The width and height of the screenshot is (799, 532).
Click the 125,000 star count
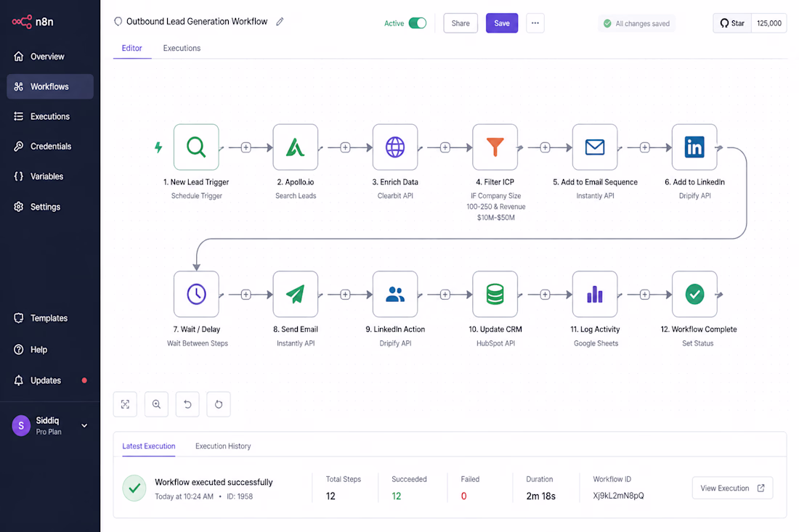point(769,23)
